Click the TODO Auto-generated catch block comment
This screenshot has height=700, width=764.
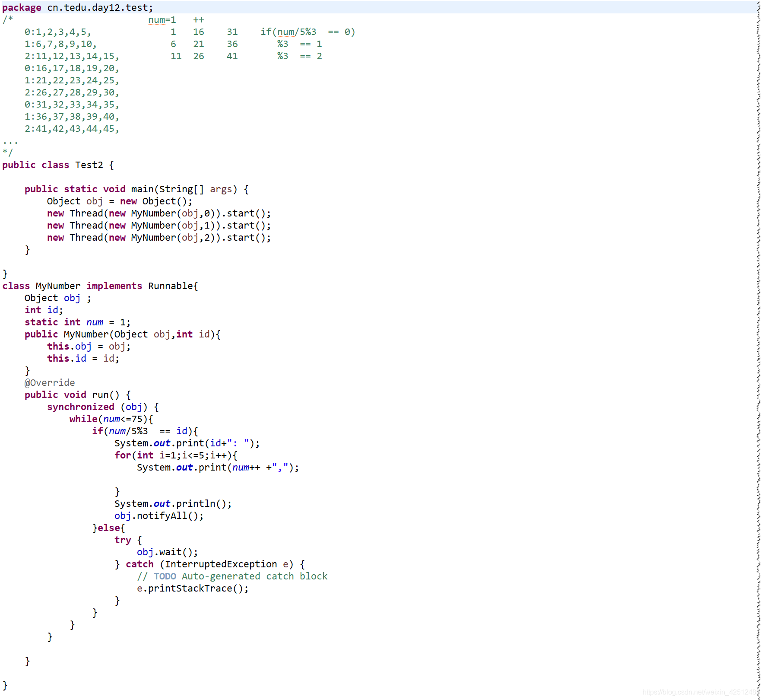pos(232,576)
